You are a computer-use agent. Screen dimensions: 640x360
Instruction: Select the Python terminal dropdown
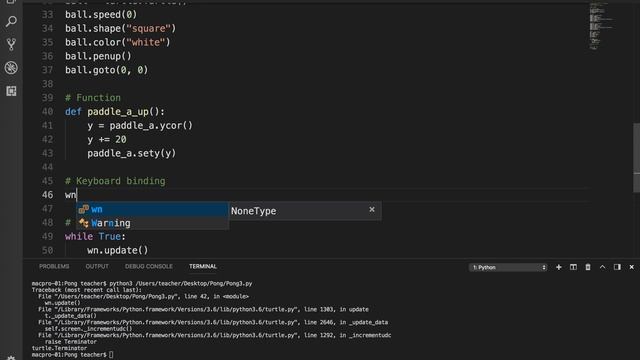[x=508, y=267]
